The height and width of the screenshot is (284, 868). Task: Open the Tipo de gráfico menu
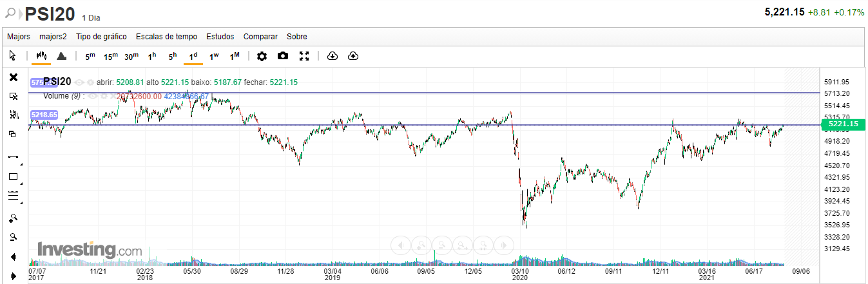tap(101, 37)
